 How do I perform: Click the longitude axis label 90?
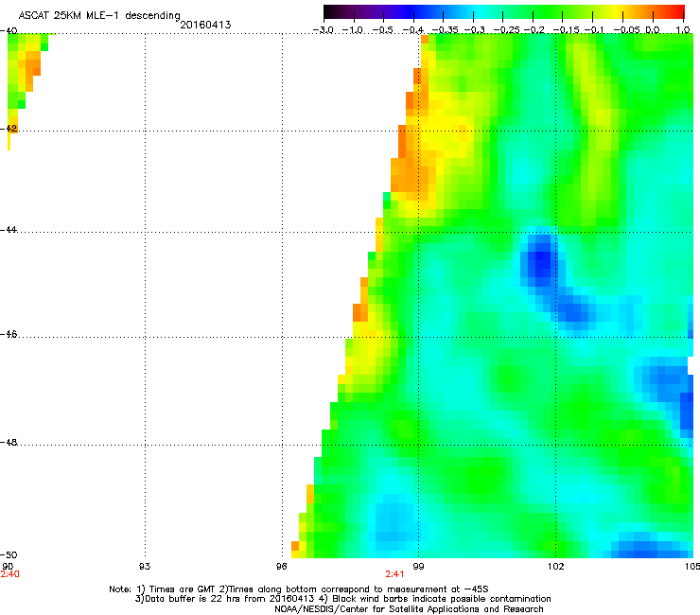[x=8, y=567]
